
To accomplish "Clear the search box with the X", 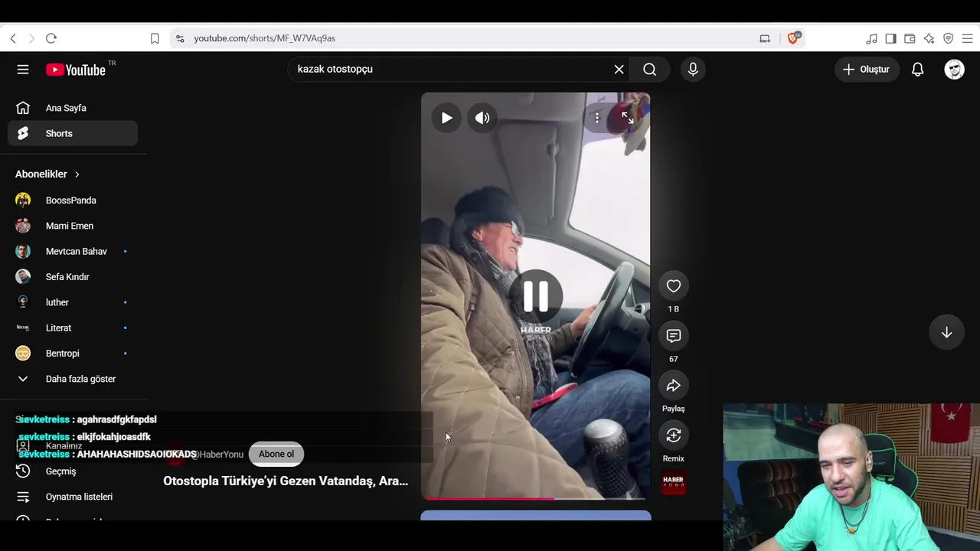I will [x=619, y=70].
